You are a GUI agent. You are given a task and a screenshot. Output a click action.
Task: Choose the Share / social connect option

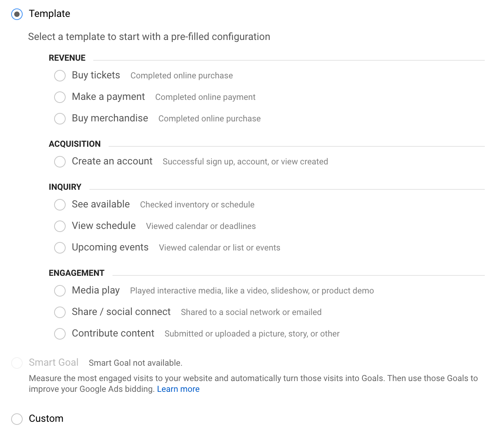pyautogui.click(x=60, y=312)
